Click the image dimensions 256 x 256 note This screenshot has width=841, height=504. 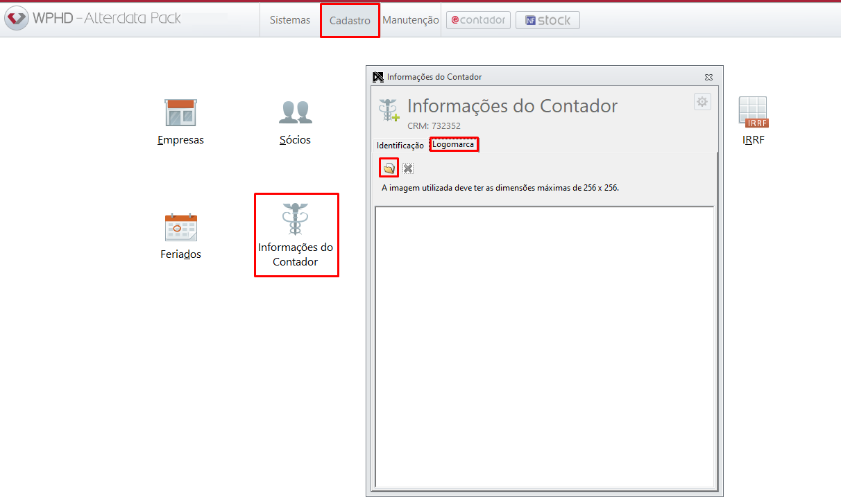point(500,187)
